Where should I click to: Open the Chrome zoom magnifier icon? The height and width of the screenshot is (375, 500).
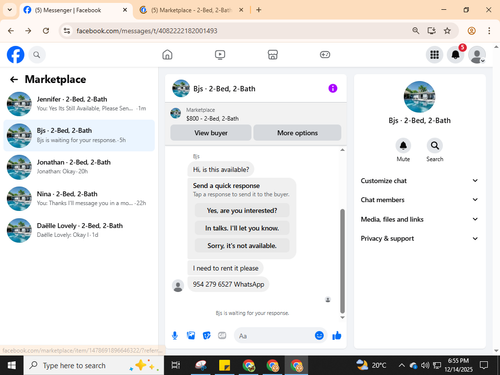pyautogui.click(x=415, y=31)
